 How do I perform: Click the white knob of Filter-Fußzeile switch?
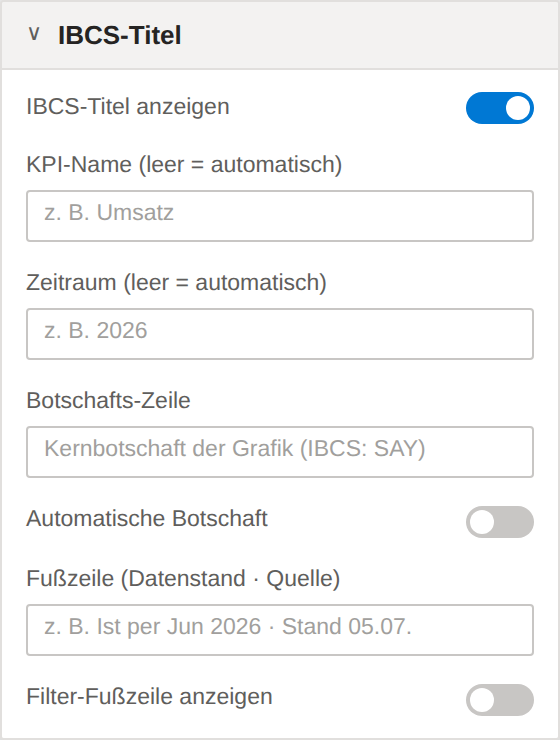click(x=482, y=700)
